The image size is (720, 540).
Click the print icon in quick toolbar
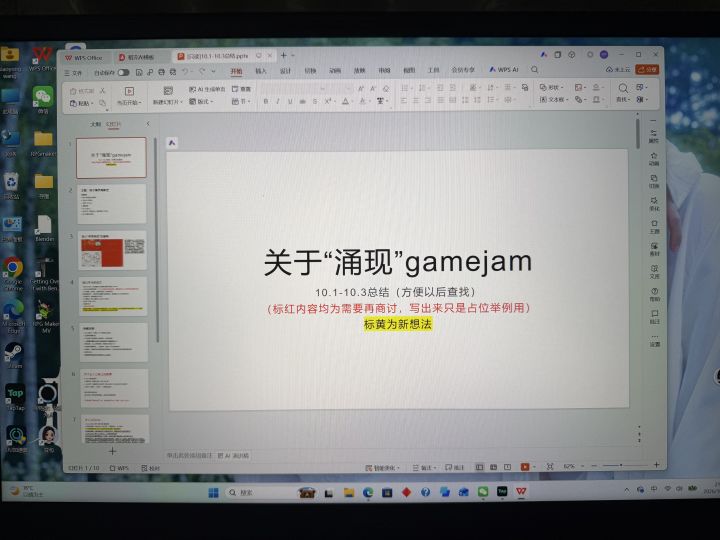(x=161, y=73)
